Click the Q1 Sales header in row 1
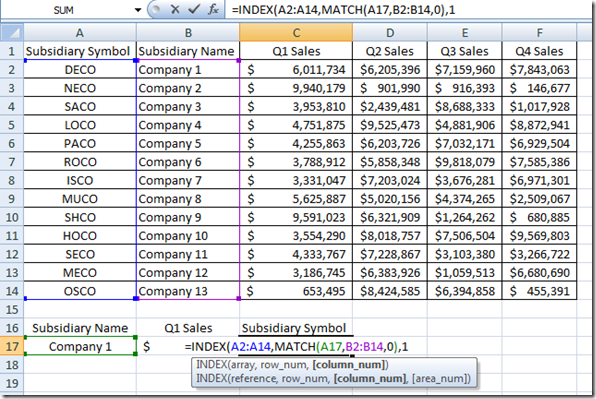Viewport: 596px width, 399px height. tap(296, 51)
